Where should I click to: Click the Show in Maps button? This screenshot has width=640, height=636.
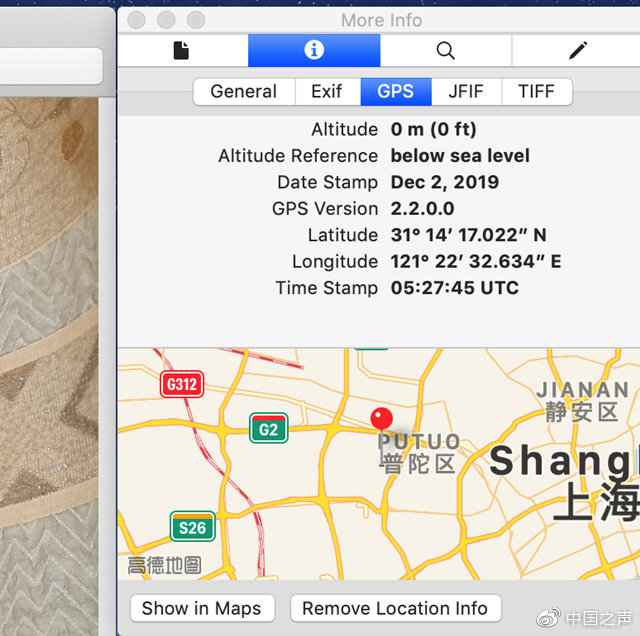click(201, 608)
